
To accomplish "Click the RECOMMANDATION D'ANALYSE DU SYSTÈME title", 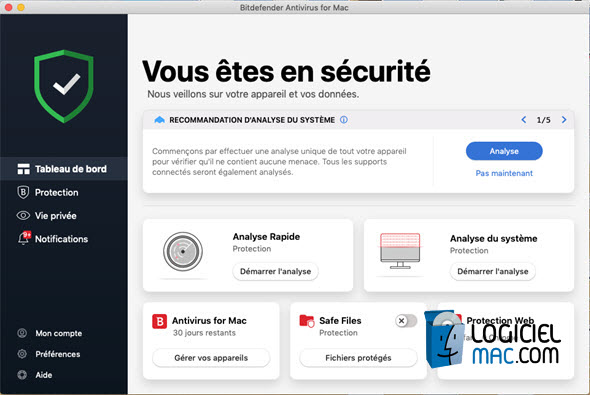I will coord(252,120).
